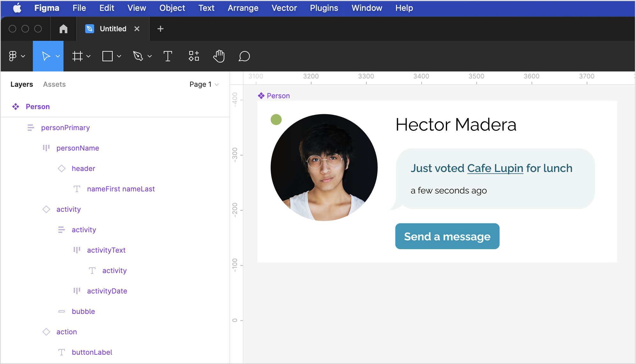Select the Move tool
This screenshot has height=364, width=636.
click(x=46, y=56)
